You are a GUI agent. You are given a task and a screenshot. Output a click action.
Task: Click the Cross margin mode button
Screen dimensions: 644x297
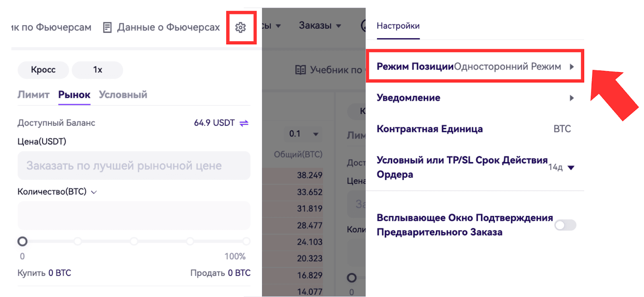coord(43,70)
